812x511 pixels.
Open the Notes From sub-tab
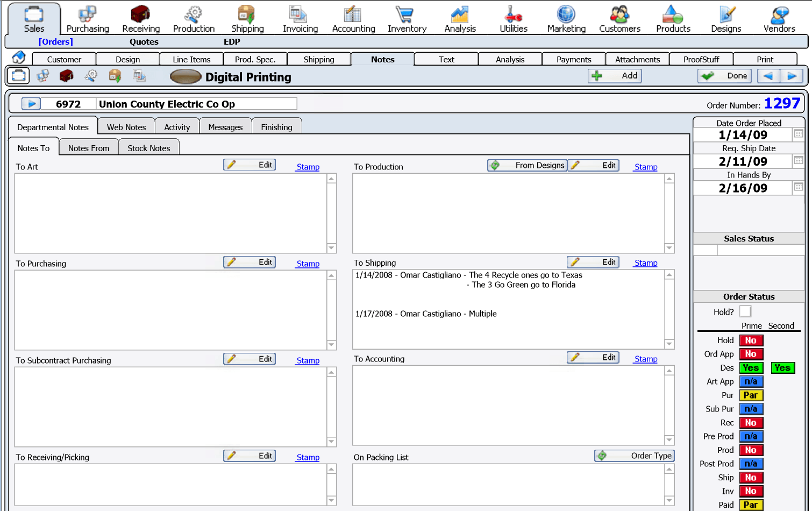click(x=89, y=148)
